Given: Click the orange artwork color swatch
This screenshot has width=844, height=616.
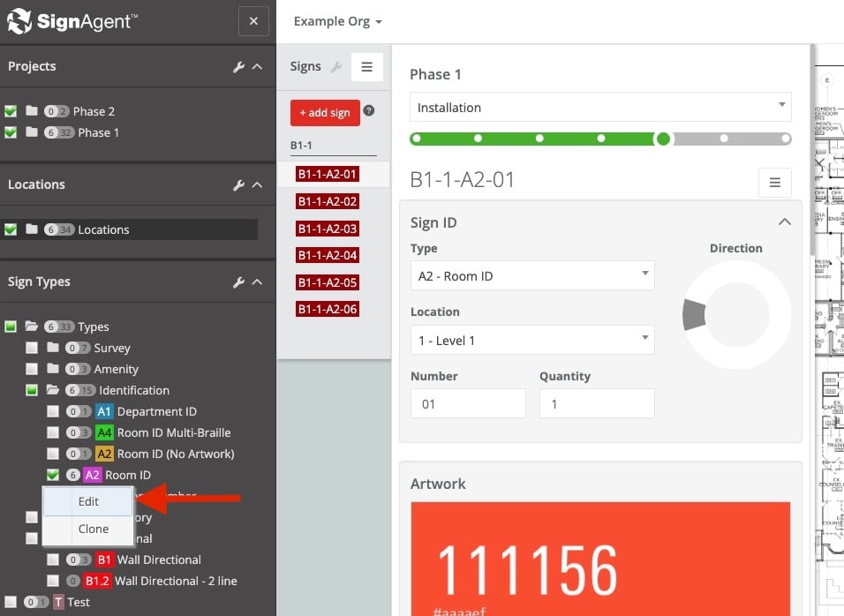Looking at the screenshot, I should [x=600, y=556].
